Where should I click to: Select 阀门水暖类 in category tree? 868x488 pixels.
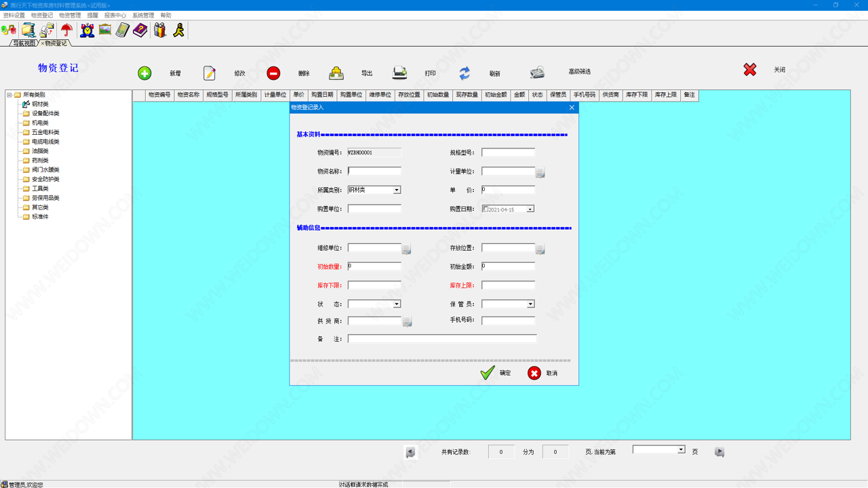(45, 170)
